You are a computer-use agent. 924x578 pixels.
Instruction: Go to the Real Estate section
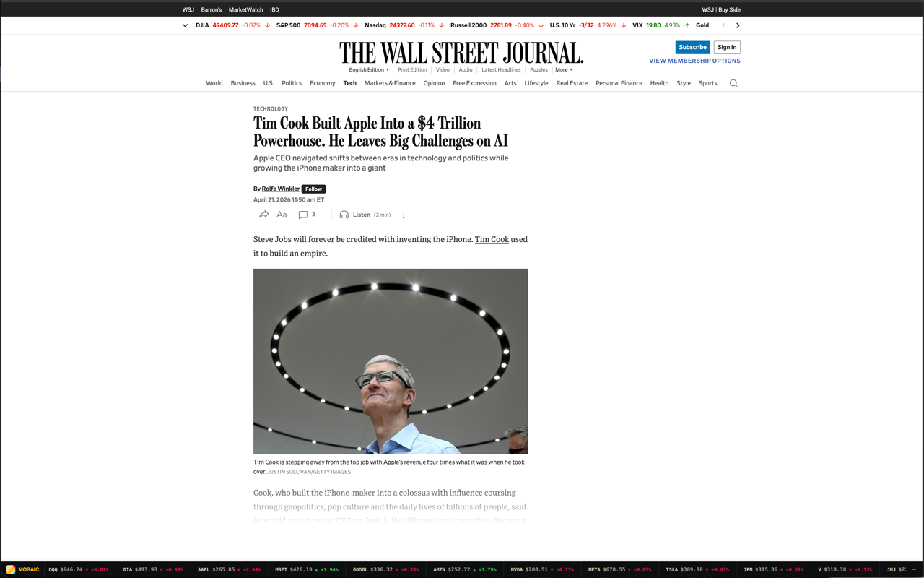[572, 83]
